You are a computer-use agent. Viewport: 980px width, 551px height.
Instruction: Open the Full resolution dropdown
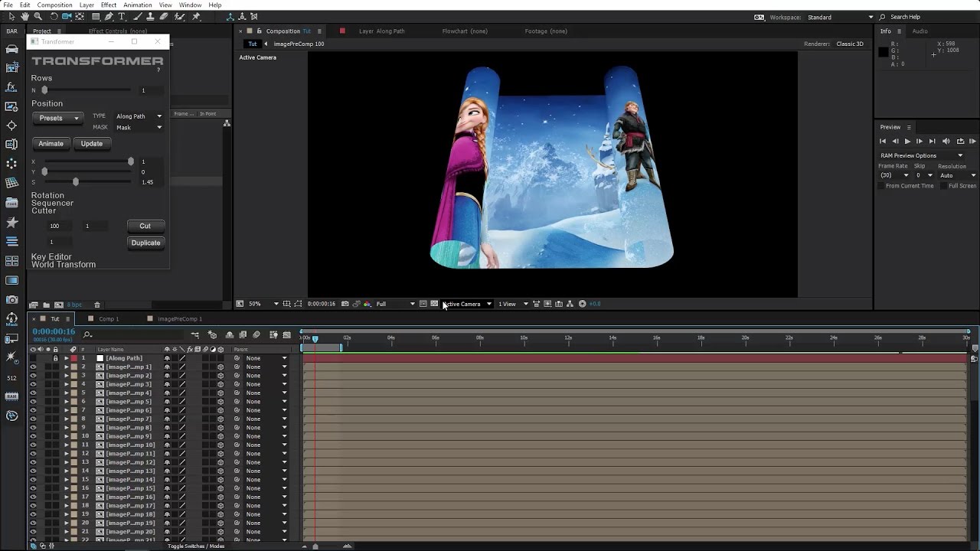(x=395, y=304)
